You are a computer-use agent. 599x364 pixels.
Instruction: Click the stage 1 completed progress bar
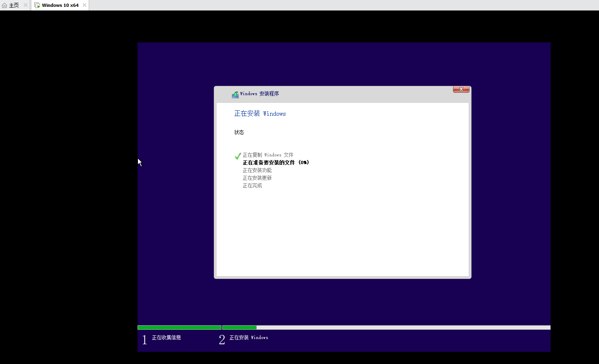pos(179,327)
